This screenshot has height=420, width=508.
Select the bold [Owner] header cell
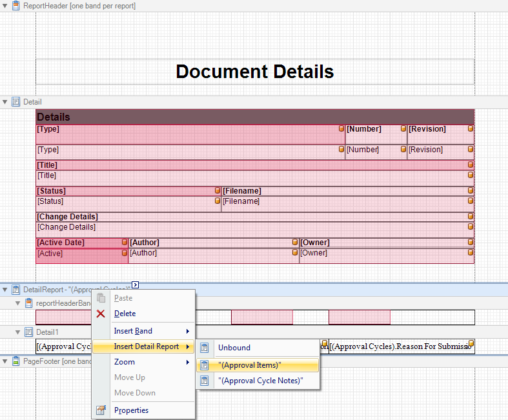(x=387, y=243)
